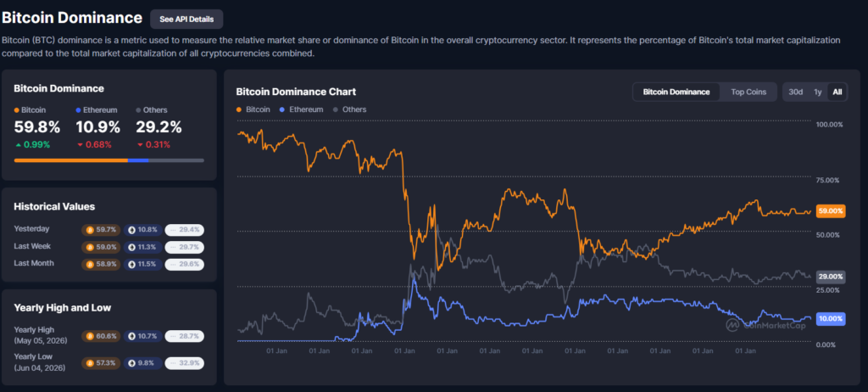This screenshot has height=392, width=868.
Task: Click the gray 29.00% axis label
Action: click(x=831, y=277)
